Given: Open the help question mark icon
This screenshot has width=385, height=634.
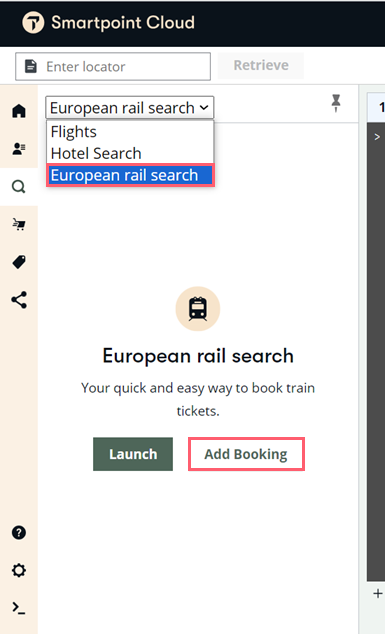Looking at the screenshot, I should click(x=19, y=533).
